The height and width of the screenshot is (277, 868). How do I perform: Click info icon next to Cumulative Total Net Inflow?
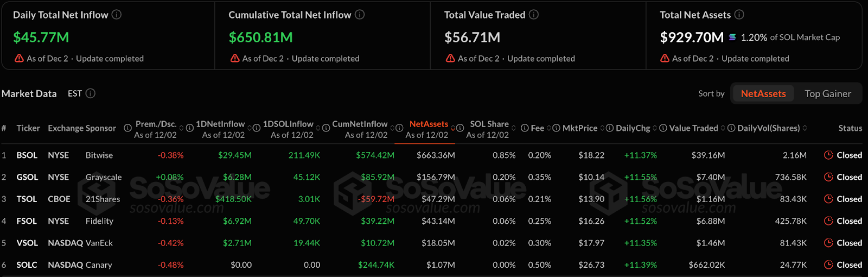360,15
